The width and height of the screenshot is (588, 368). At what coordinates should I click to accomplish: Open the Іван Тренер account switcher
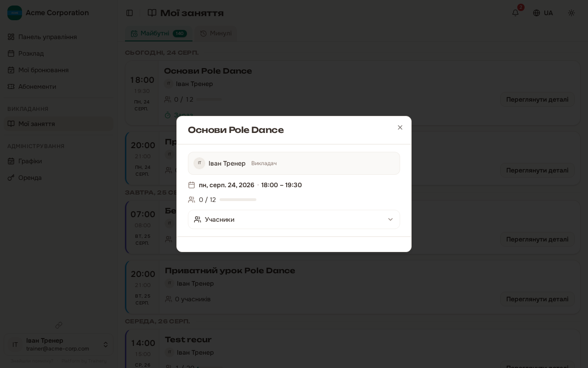[58, 345]
